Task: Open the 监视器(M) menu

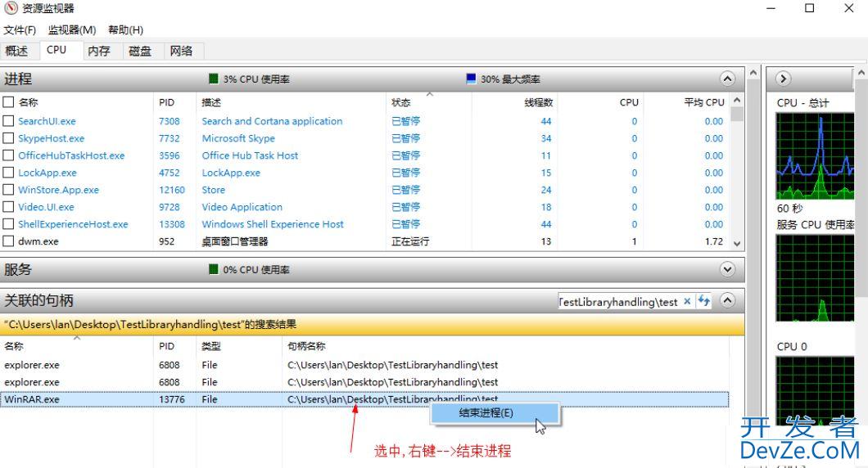Action: pos(72,30)
